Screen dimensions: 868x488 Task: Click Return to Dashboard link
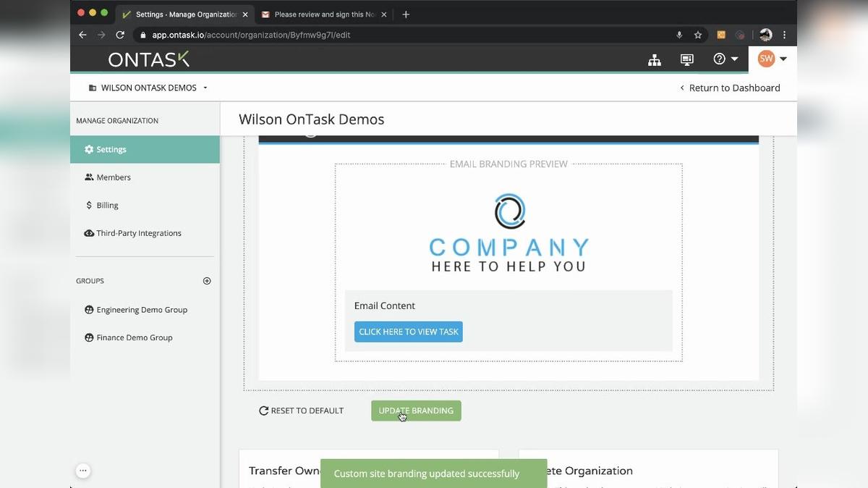pos(730,88)
